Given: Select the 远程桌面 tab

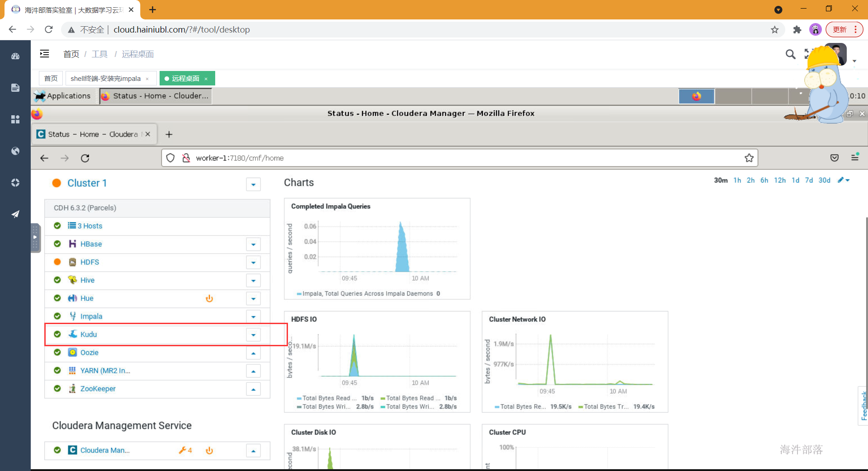Looking at the screenshot, I should pos(187,78).
